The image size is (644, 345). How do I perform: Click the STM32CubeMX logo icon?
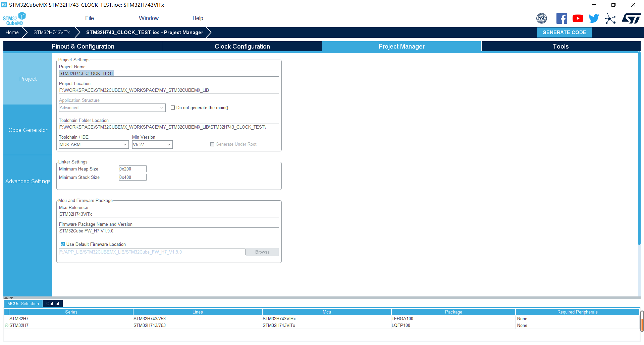pyautogui.click(x=14, y=19)
